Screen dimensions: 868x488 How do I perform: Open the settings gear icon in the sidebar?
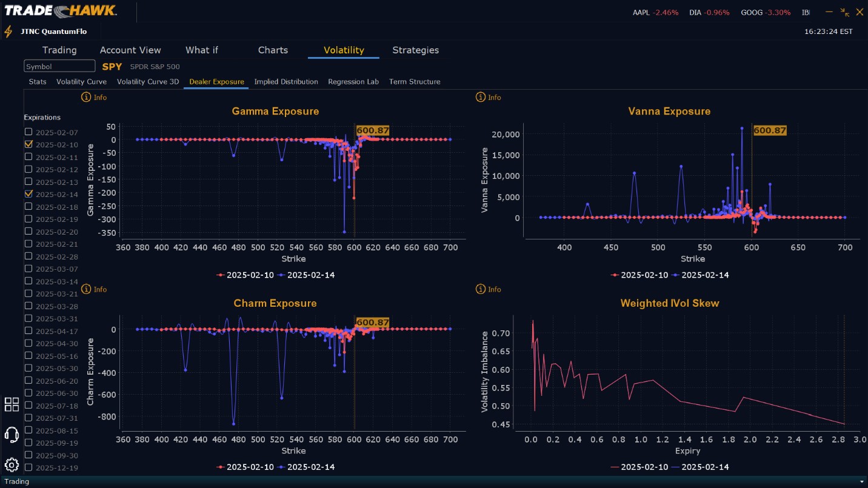12,465
